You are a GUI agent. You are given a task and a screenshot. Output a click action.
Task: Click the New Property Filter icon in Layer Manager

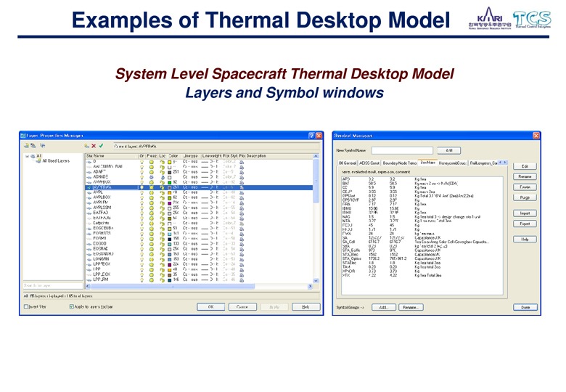point(26,145)
